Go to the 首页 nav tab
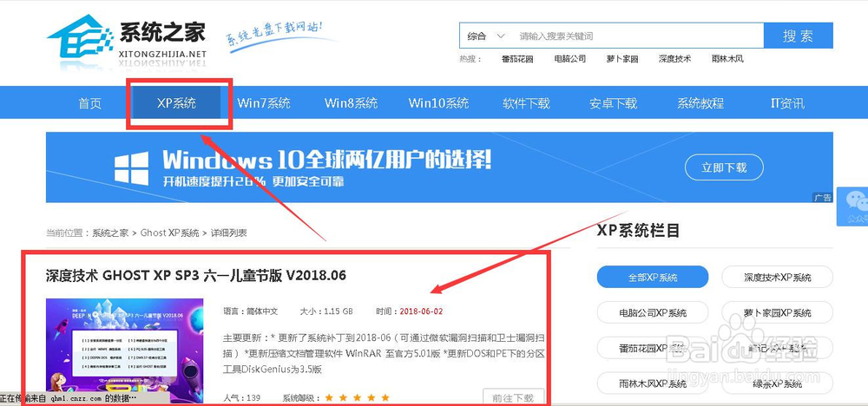 click(x=90, y=103)
